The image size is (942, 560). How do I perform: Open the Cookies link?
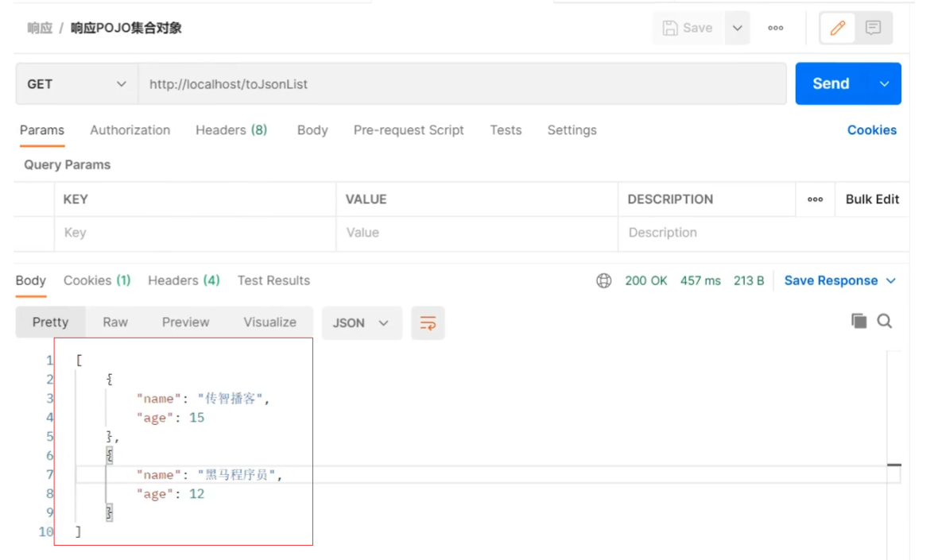coord(872,130)
